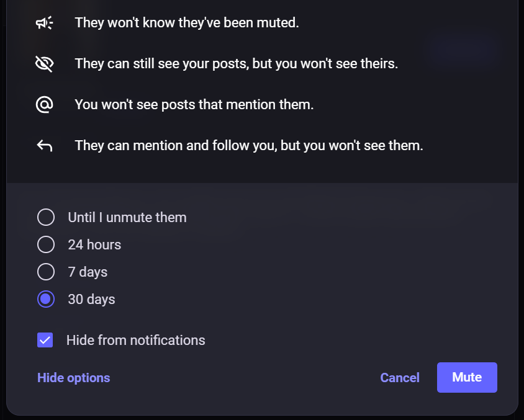Uncheck Hide from notifications checkbox
Viewport: 524px width, 420px height.
[x=45, y=340]
